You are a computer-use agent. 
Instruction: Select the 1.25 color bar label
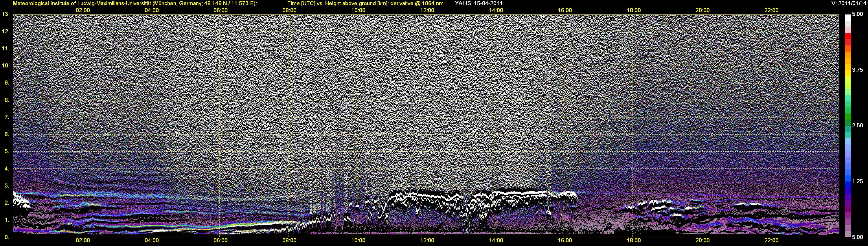point(858,181)
